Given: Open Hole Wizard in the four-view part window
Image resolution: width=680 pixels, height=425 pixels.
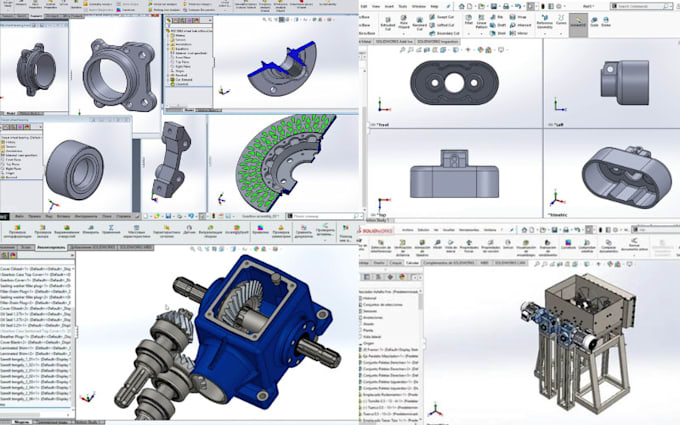Looking at the screenshot, I should pyautogui.click(x=404, y=23).
